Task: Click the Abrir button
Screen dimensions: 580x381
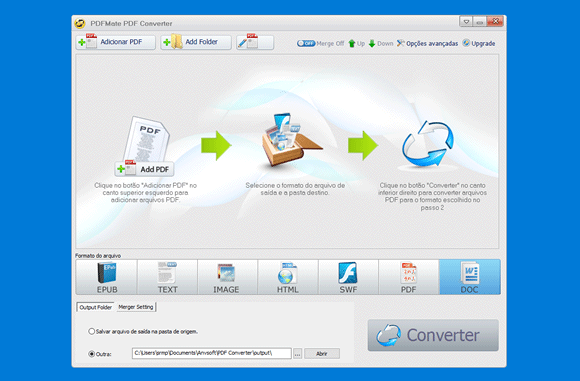Action: (322, 354)
